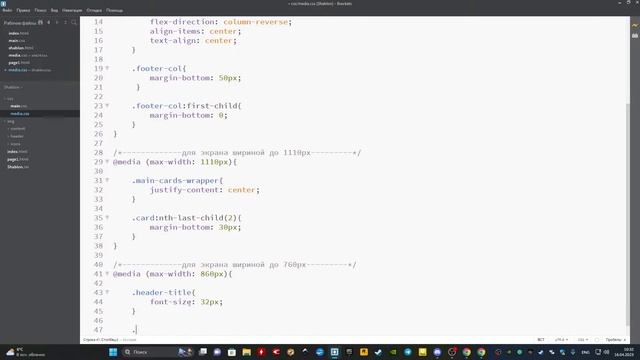Open page1.html in working files list
640x360 pixels.
click(19, 62)
